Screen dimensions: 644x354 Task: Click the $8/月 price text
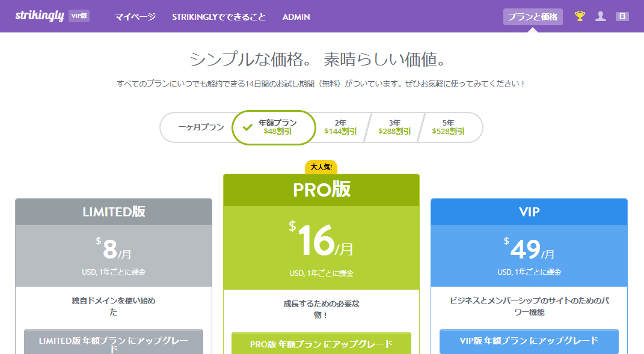pos(114,249)
